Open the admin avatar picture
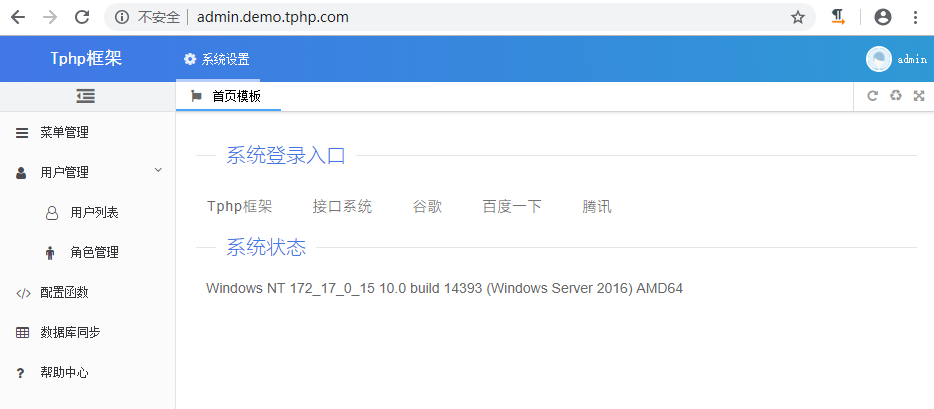Screen dimensions: 934x409 click(x=879, y=59)
